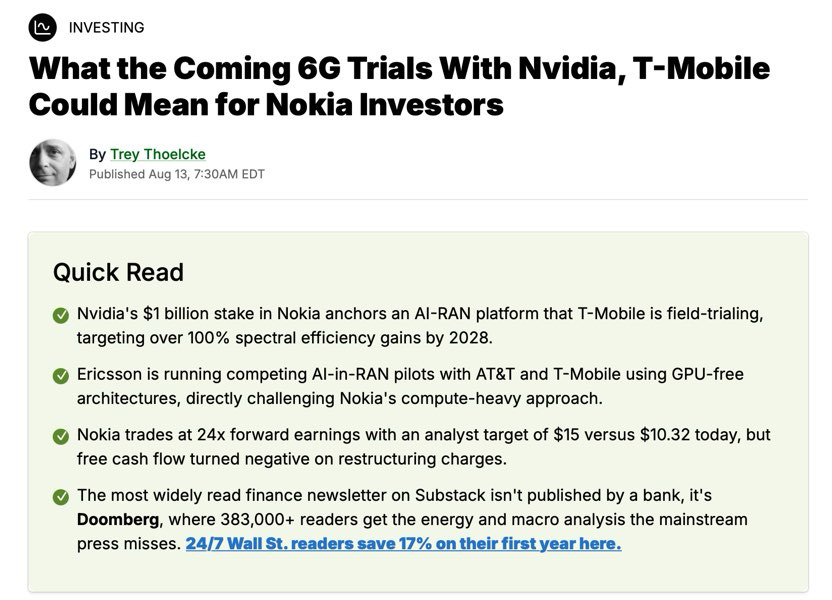Click the Ericsson AI-in-RAN pilots bullet text

(x=410, y=386)
